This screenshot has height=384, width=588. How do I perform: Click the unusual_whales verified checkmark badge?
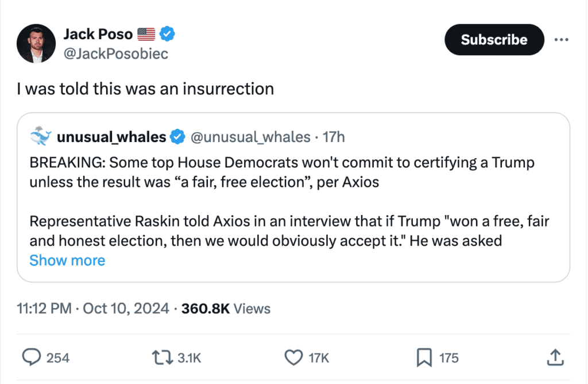[178, 137]
